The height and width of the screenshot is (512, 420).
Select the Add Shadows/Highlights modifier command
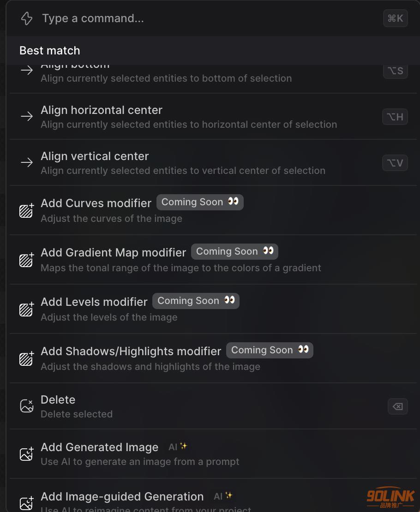[x=213, y=358]
